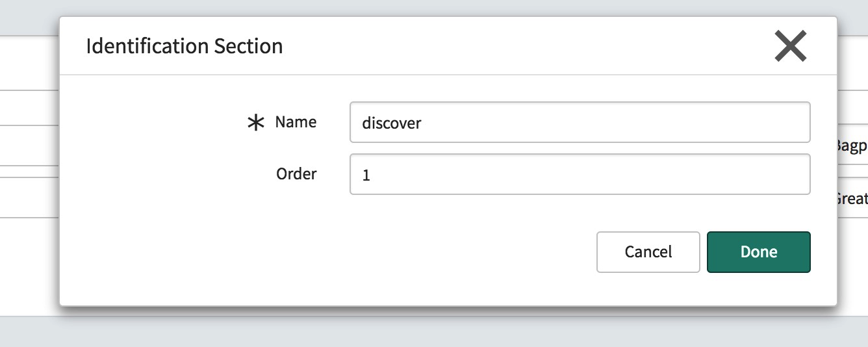The height and width of the screenshot is (347, 868).
Task: Place cursor on the word discover
Action: click(392, 123)
